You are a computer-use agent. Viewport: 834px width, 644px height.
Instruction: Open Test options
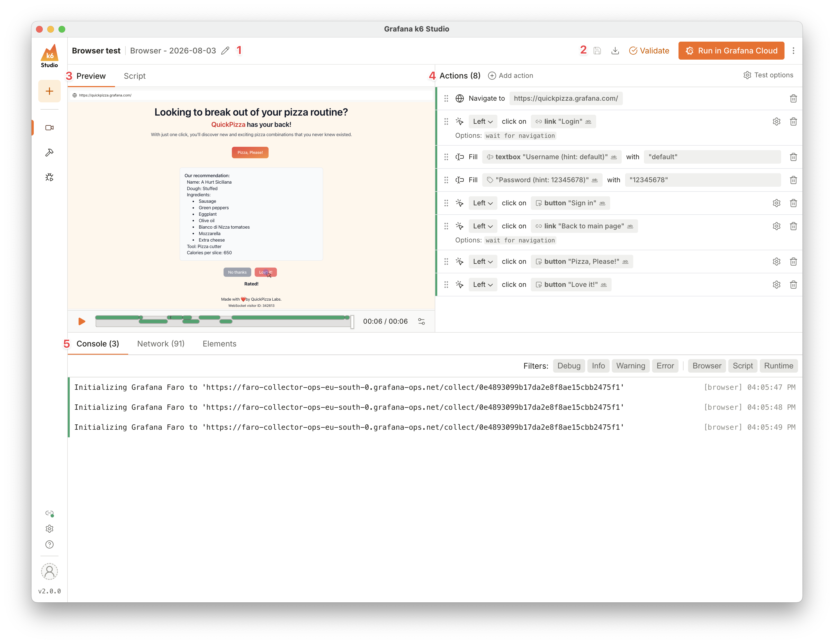(768, 75)
